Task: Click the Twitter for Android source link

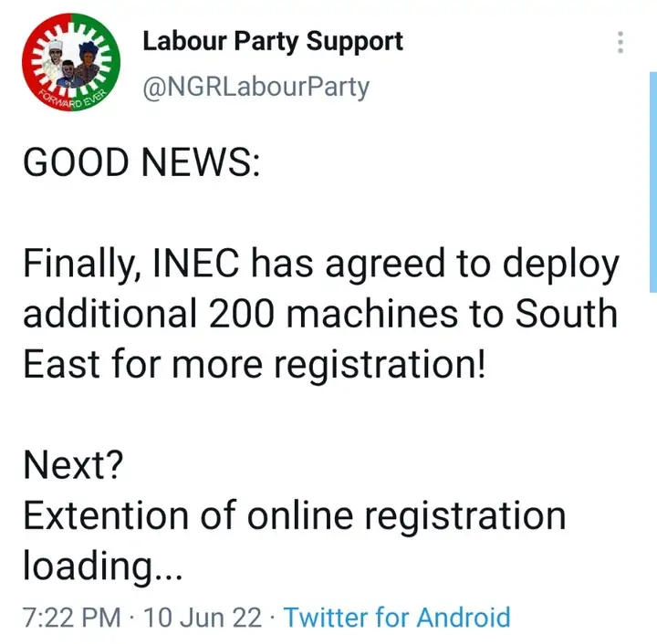Action: click(396, 617)
